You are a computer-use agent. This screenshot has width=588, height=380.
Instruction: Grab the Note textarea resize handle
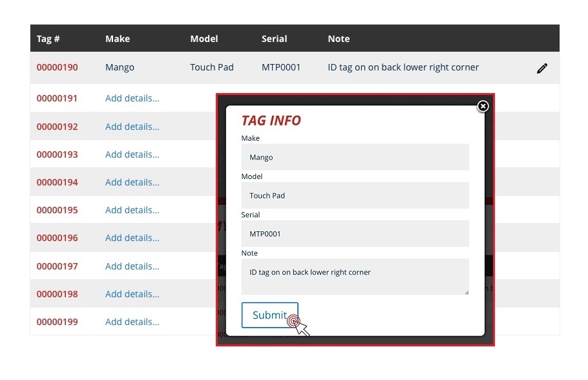[x=466, y=292]
